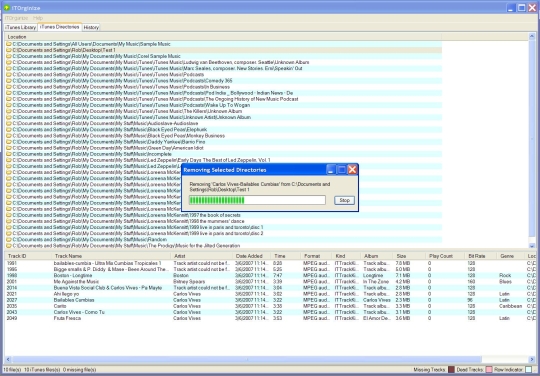Sort tracks by Format column header

pos(316,256)
